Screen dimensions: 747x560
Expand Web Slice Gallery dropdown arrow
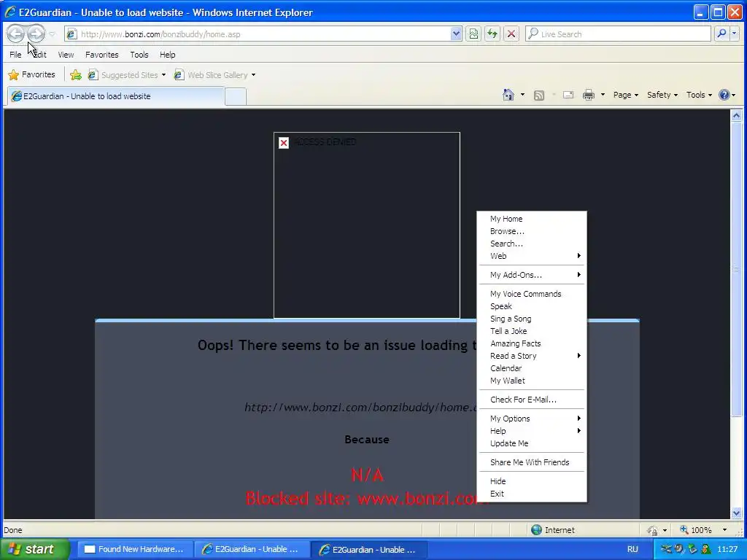(x=253, y=75)
